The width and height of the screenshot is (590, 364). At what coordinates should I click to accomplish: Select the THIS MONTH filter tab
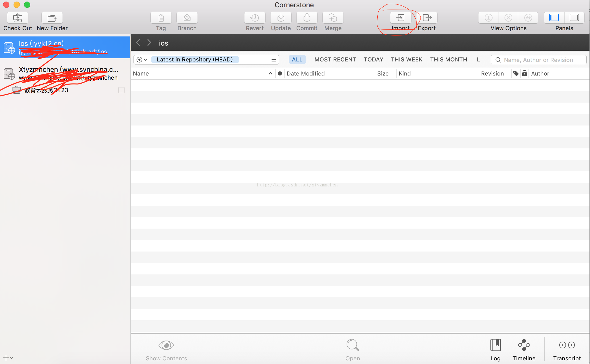coord(448,60)
